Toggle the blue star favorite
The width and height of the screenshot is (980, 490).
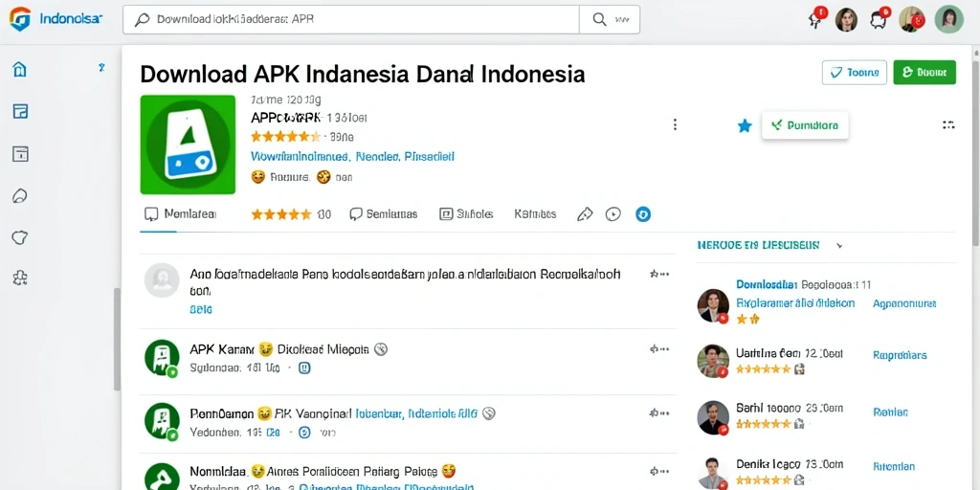coord(745,126)
